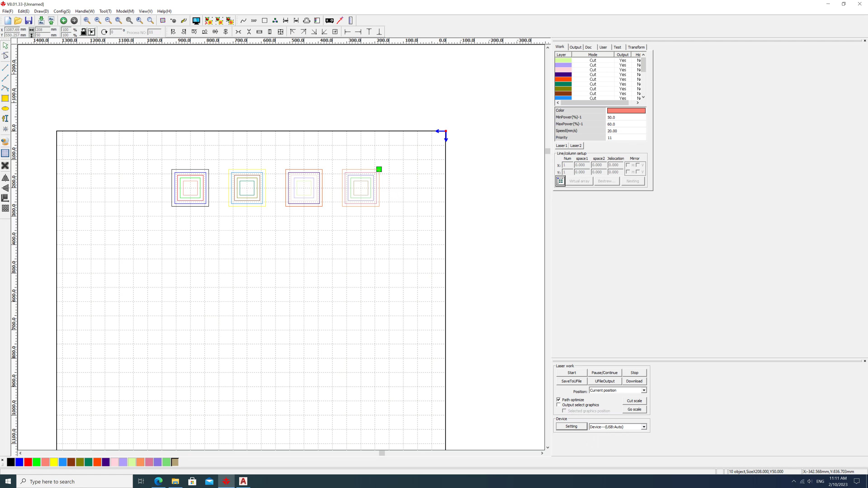The width and height of the screenshot is (868, 488).
Task: Click the black X delete tool
Action: click(x=5, y=165)
